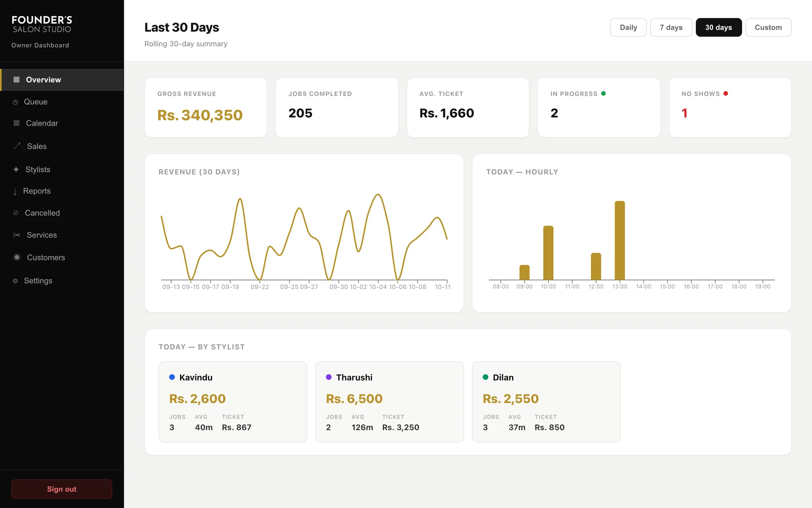Go to the Queue page

point(62,102)
